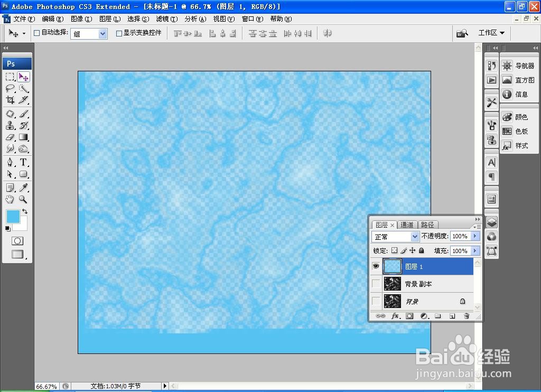Toggle lock image pixels
Viewport: 541px width, 392px height.
tap(404, 250)
